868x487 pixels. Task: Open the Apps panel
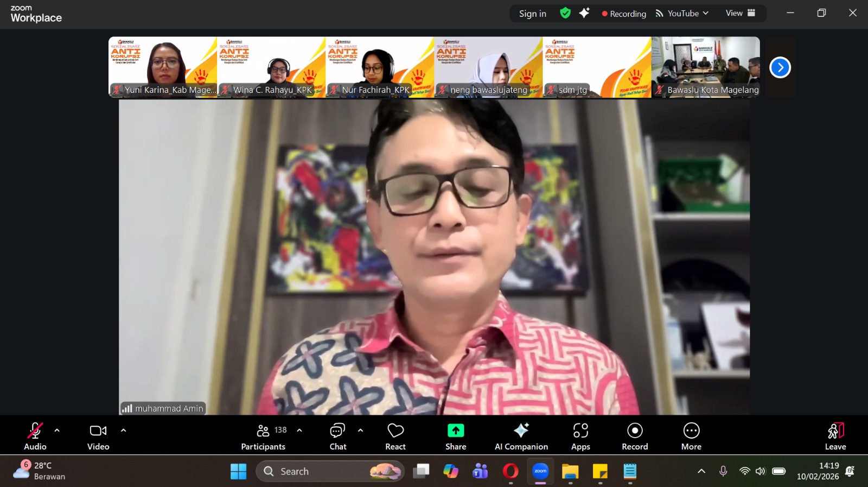pos(580,436)
